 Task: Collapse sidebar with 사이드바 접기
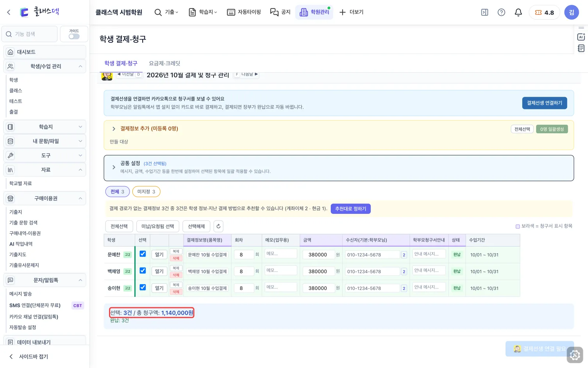pyautogui.click(x=29, y=357)
